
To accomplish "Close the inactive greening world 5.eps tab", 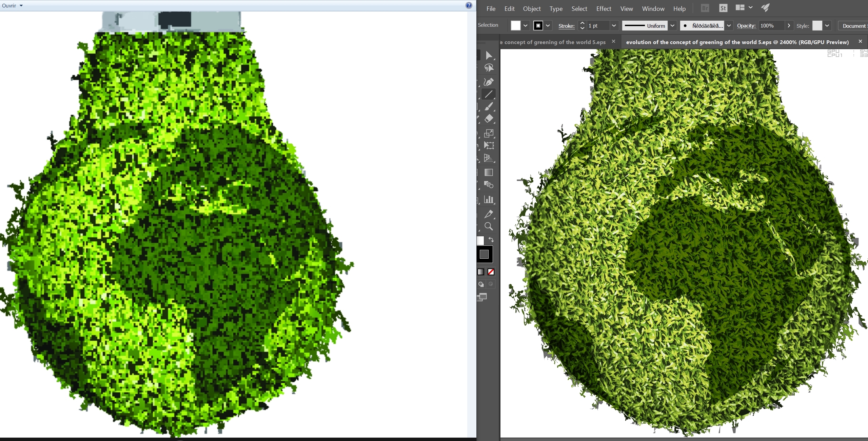I will (613, 41).
